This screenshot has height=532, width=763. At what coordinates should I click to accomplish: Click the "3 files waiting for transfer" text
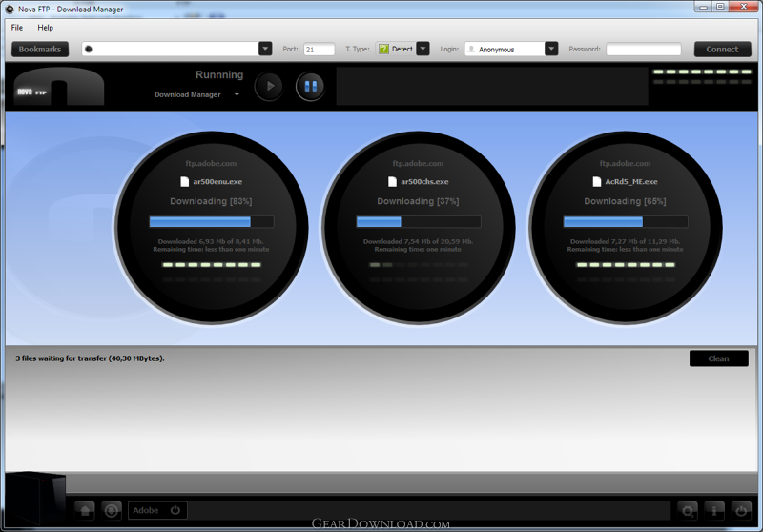coord(90,358)
